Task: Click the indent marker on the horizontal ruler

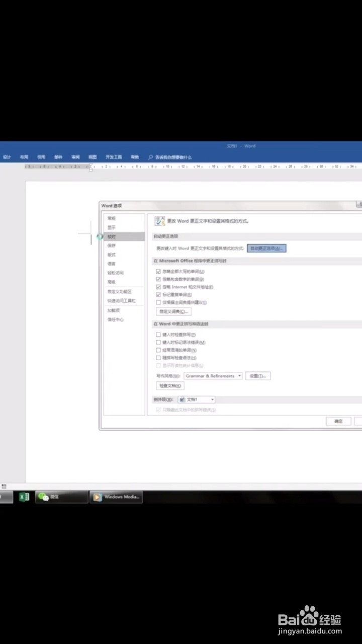Action: click(x=90, y=168)
